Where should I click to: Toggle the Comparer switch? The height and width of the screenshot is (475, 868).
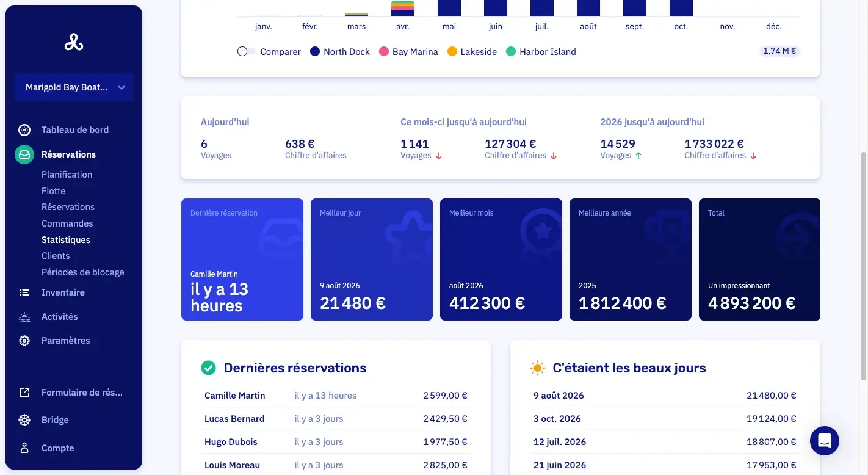[x=247, y=52]
